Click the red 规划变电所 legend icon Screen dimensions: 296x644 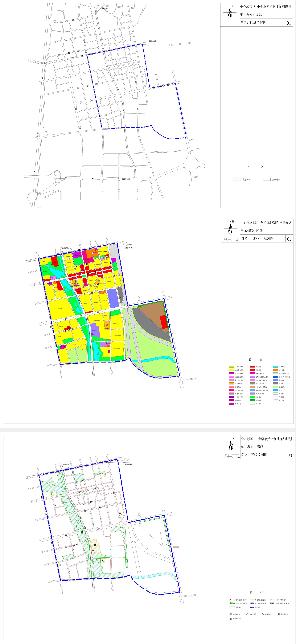pyautogui.click(x=279, y=614)
